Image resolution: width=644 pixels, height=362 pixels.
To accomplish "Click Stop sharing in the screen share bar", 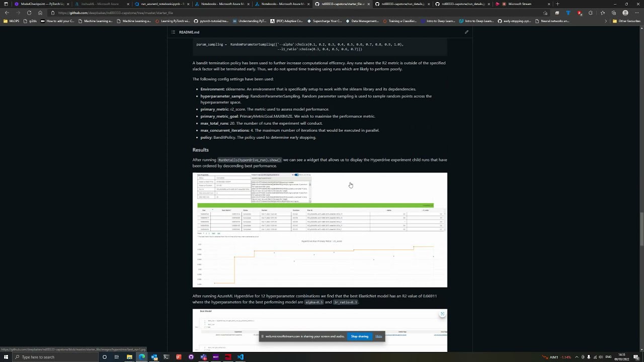I will click(360, 336).
